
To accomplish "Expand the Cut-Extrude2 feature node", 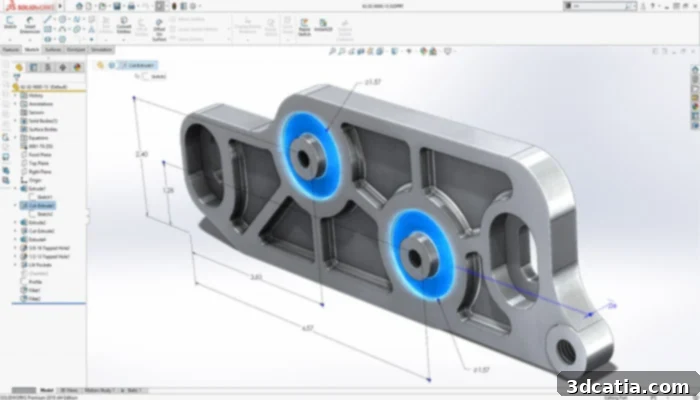I will 16,231.
